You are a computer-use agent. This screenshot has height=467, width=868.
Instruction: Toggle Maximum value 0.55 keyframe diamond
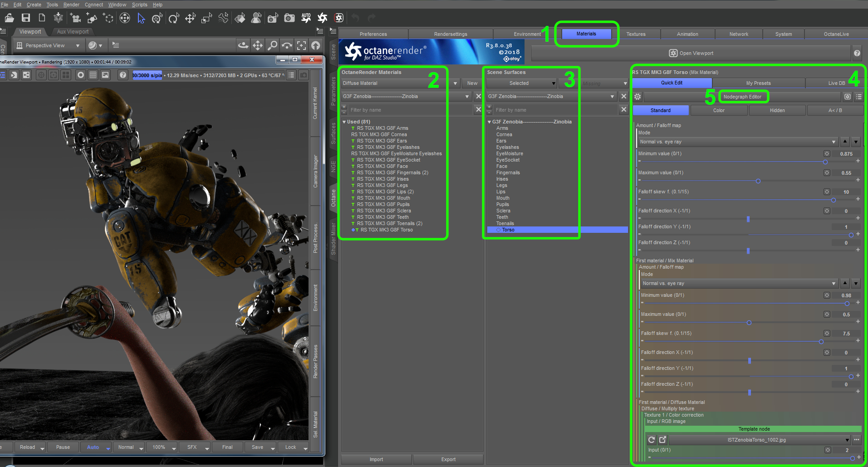pos(827,173)
